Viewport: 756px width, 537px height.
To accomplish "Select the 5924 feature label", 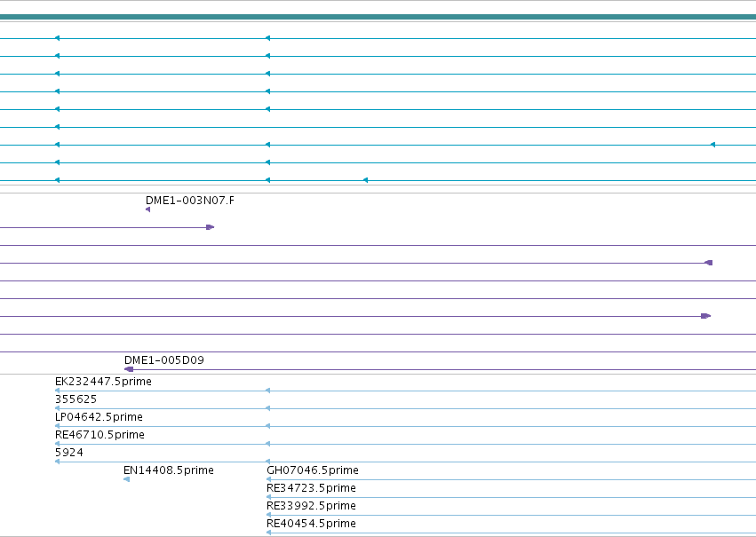I will 69,453.
